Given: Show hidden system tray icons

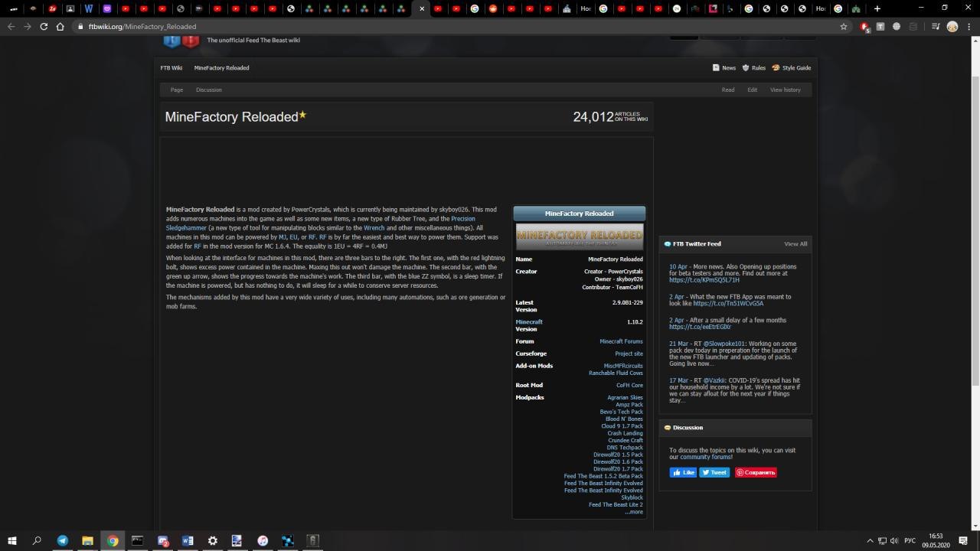Looking at the screenshot, I should pos(870,540).
